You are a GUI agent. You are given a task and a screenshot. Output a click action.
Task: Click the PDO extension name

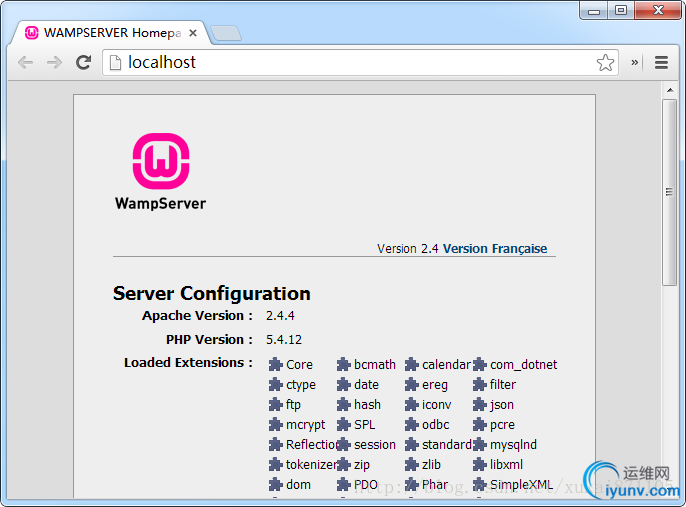tap(366, 485)
